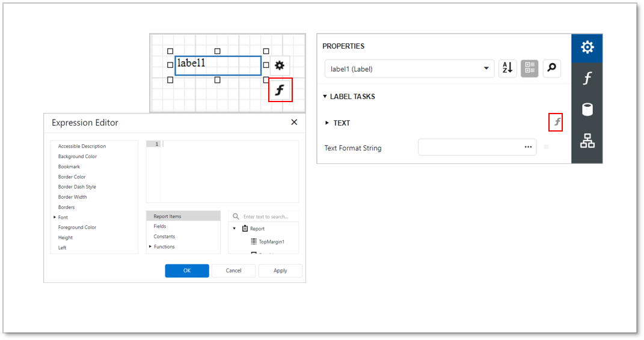The height and width of the screenshot is (340, 644).
Task: Select Fields in the Expression Editor list
Action: point(160,226)
